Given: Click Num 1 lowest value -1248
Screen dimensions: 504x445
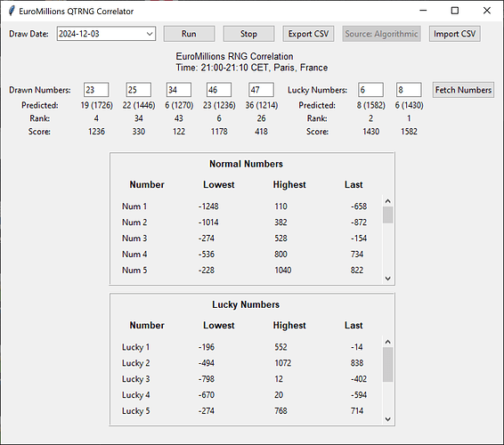Looking at the screenshot, I should point(208,206).
